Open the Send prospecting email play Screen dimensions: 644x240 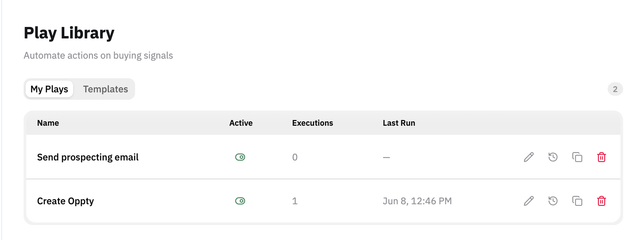coord(88,157)
